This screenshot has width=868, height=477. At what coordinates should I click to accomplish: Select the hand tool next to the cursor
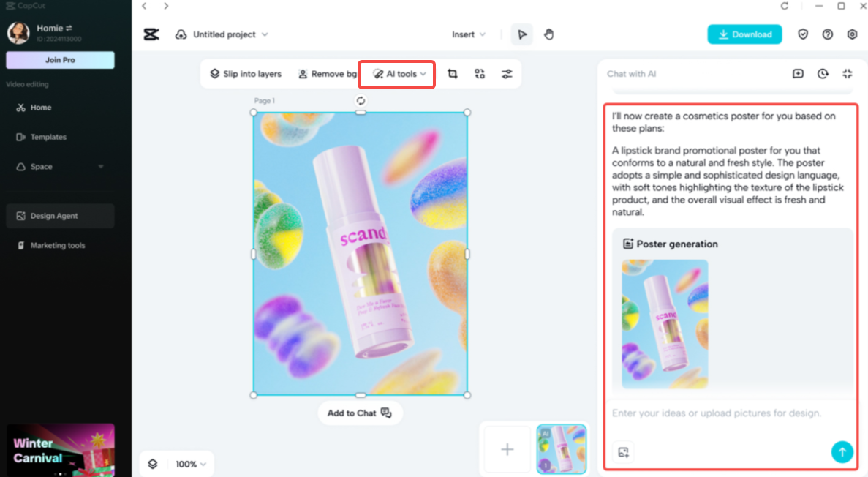tap(549, 34)
